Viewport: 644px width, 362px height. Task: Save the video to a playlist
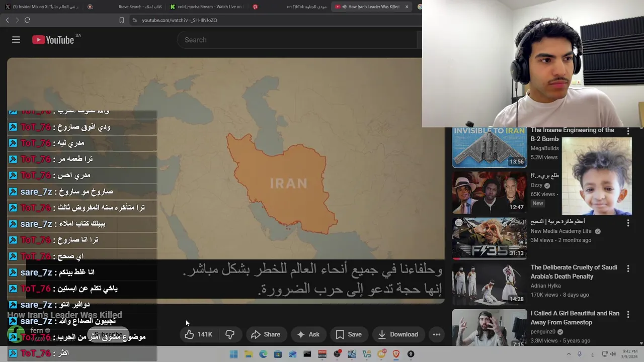[x=349, y=334]
